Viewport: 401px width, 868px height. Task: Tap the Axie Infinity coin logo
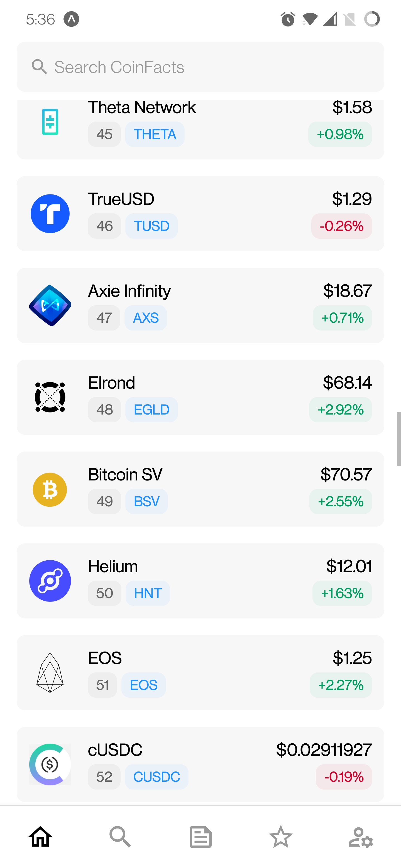click(x=50, y=305)
